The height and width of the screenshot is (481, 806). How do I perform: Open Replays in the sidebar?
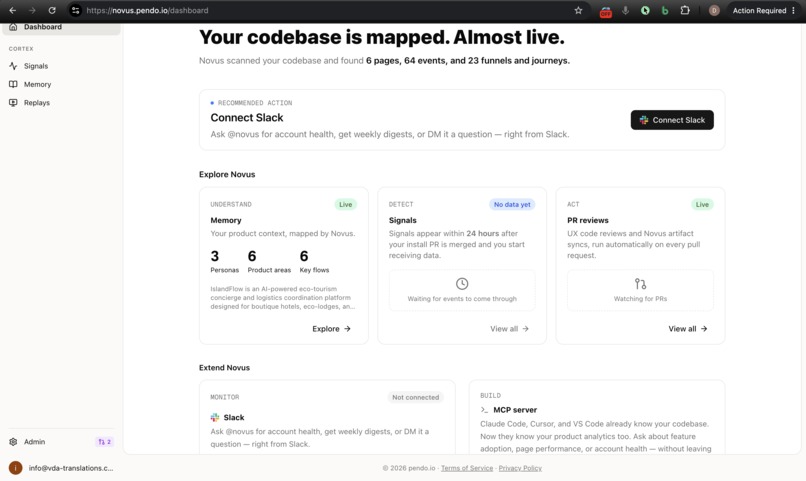[x=61, y=103]
